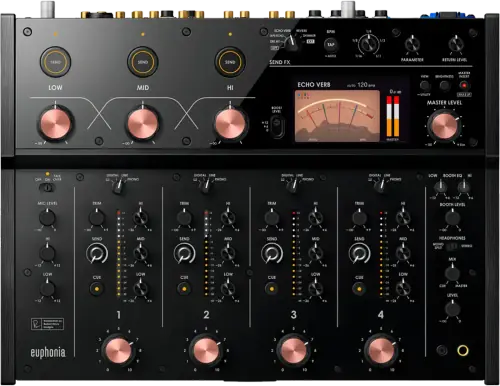Click the PARAMETER knob
500x386 pixels.
tap(412, 44)
